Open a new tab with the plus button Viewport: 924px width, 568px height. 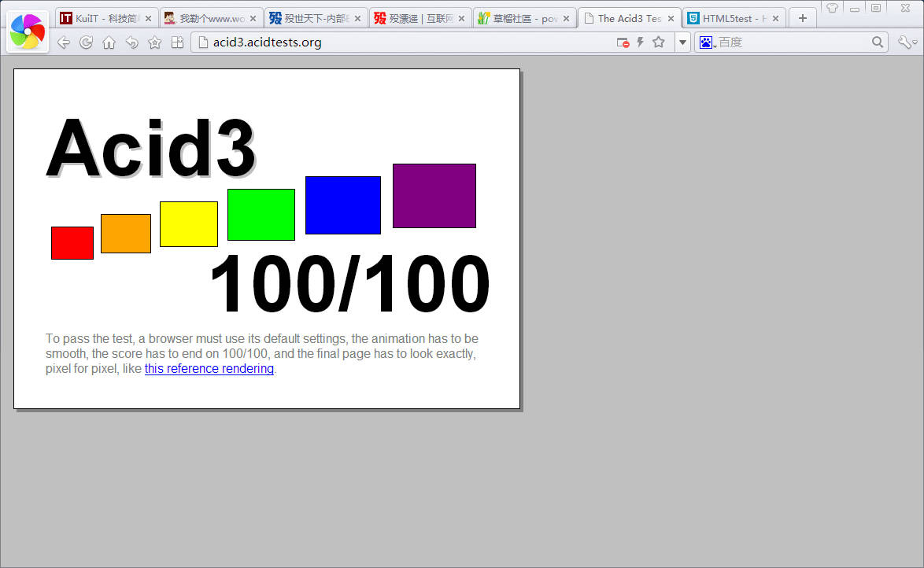click(803, 18)
